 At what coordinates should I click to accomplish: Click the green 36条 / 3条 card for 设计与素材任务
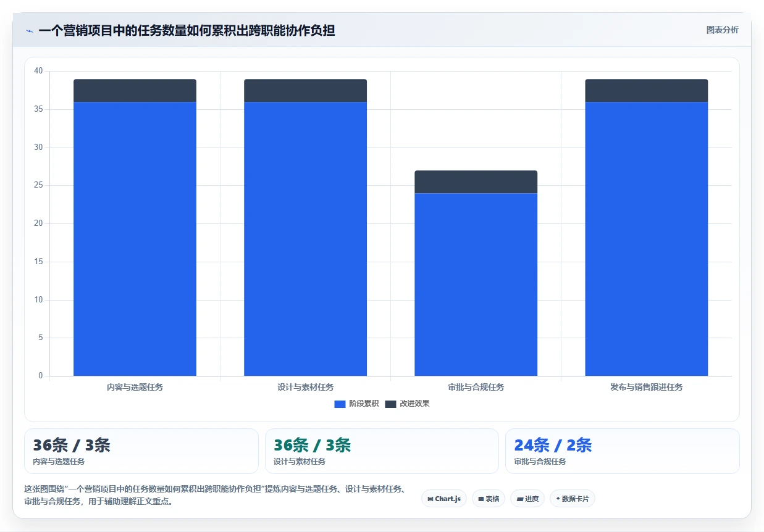[x=382, y=451]
